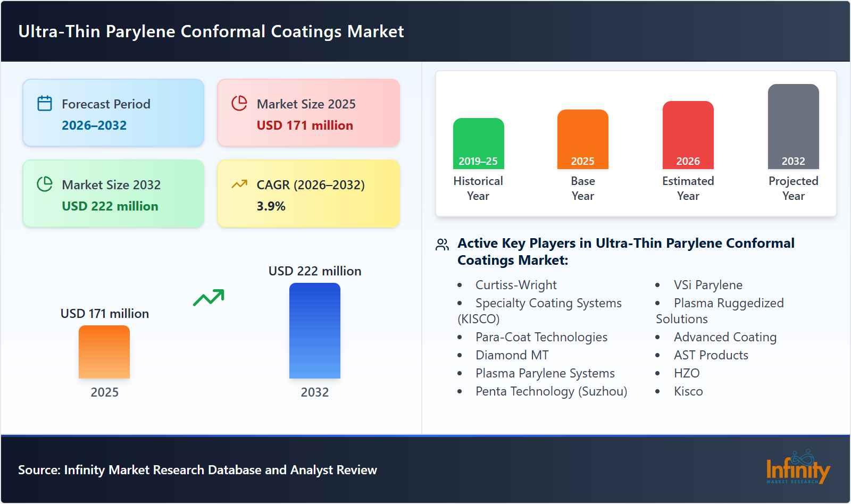Select the Forecast Period card
The width and height of the screenshot is (851, 504).
tap(113, 113)
